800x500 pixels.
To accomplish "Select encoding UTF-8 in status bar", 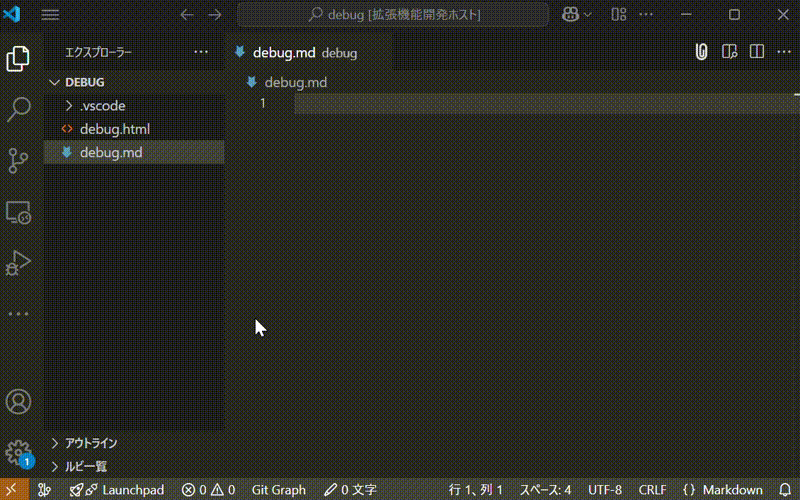I will pos(605,490).
